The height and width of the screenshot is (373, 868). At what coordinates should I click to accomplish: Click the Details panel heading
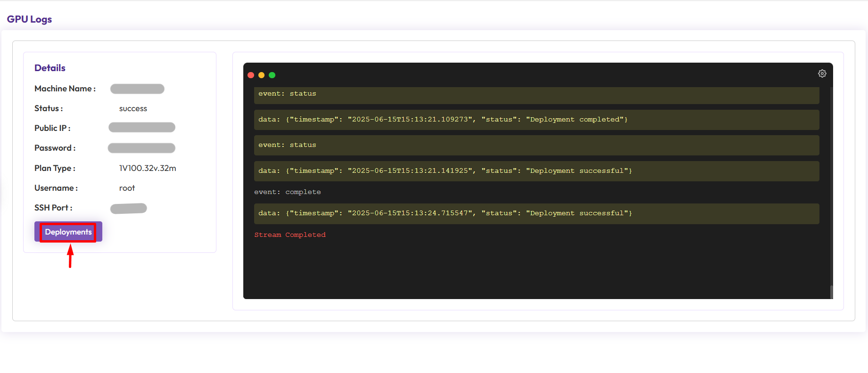pyautogui.click(x=50, y=68)
